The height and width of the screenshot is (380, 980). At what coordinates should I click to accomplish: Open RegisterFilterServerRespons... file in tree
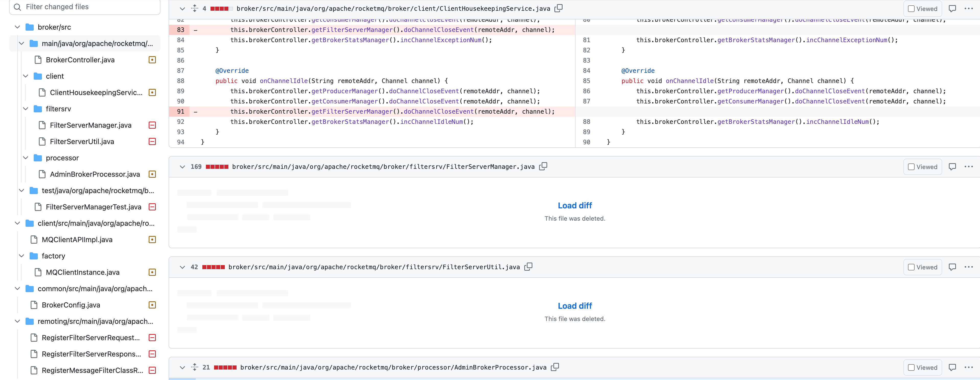(x=91, y=354)
